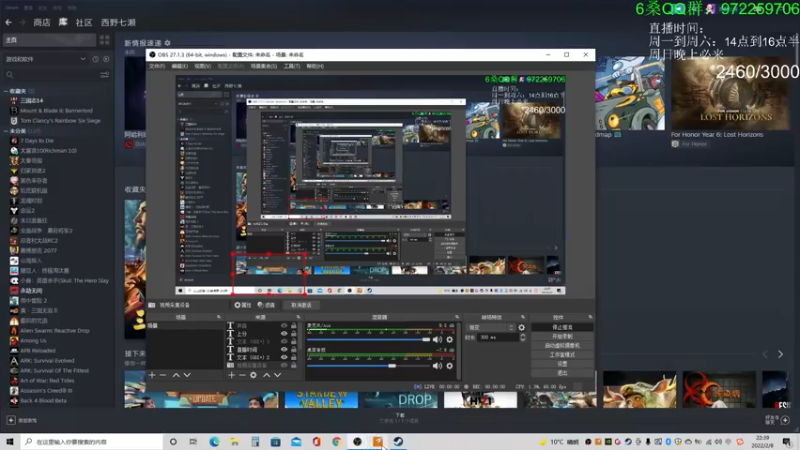Open the OBS 帮助(H) menu
Image resolution: width=800 pixels, height=450 pixels.
315,66
